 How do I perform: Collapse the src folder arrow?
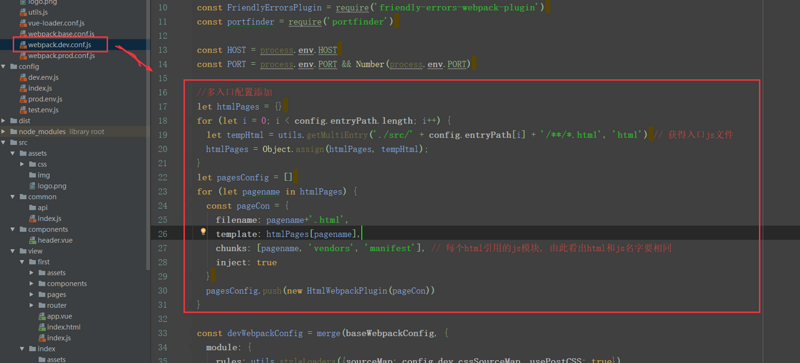(4, 142)
